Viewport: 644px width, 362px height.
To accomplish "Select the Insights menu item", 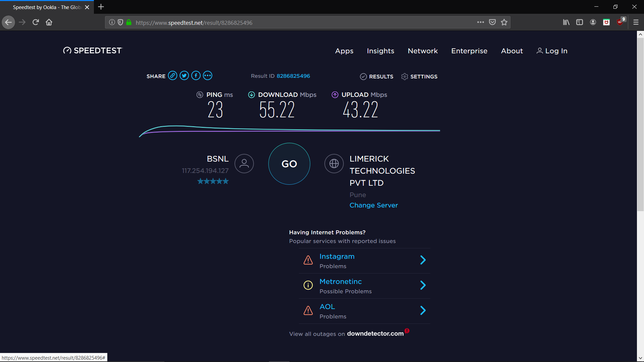I will pos(380,50).
